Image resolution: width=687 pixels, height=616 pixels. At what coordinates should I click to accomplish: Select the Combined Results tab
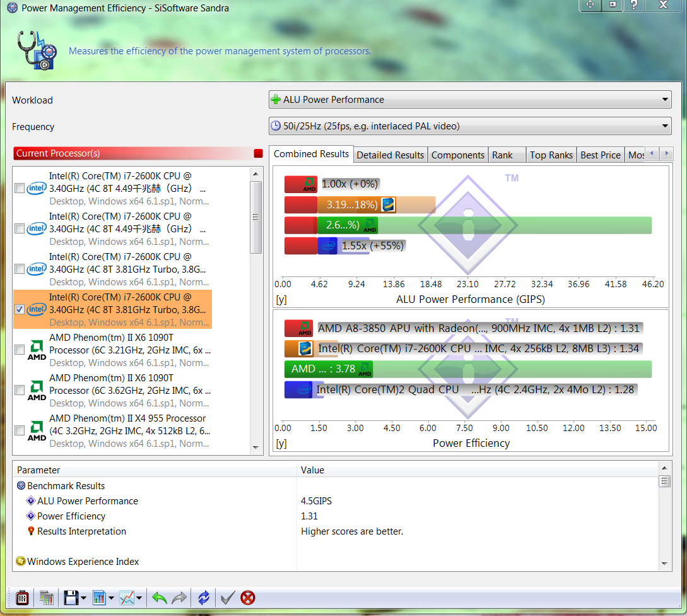pos(311,154)
